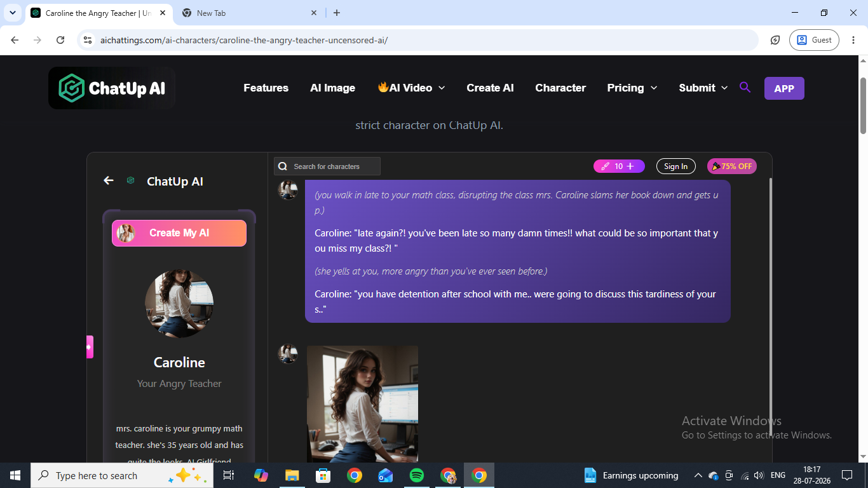Image resolution: width=868 pixels, height=488 pixels.
Task: Open the Character menu item
Action: coord(560,88)
